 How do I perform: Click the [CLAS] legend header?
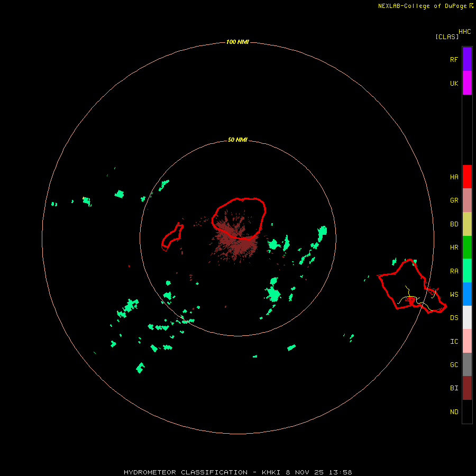pos(447,37)
